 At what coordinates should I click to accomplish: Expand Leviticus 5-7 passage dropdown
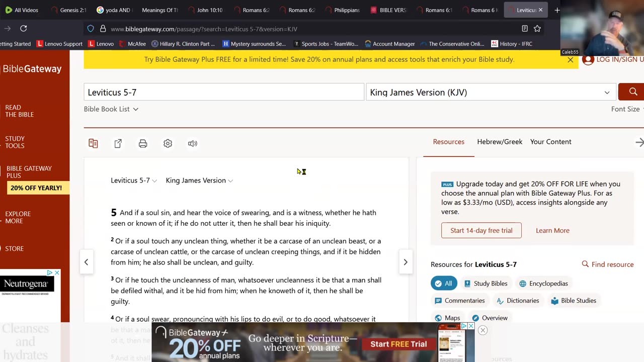tap(134, 180)
